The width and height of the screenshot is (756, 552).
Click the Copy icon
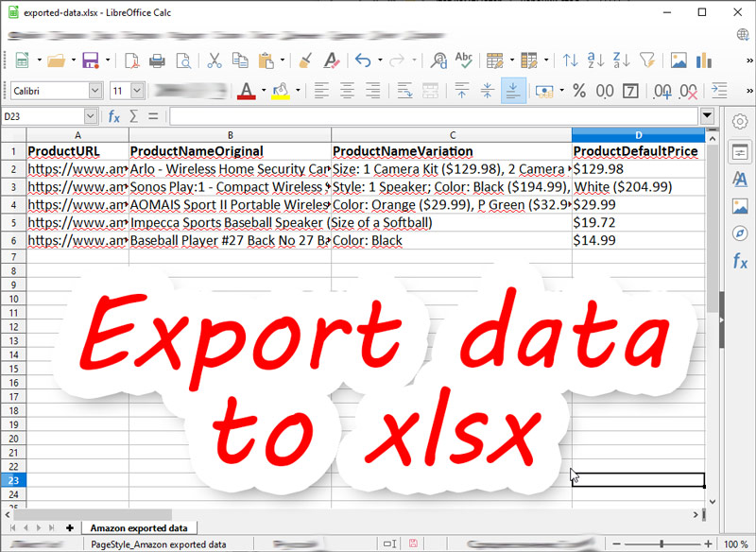pyautogui.click(x=240, y=60)
